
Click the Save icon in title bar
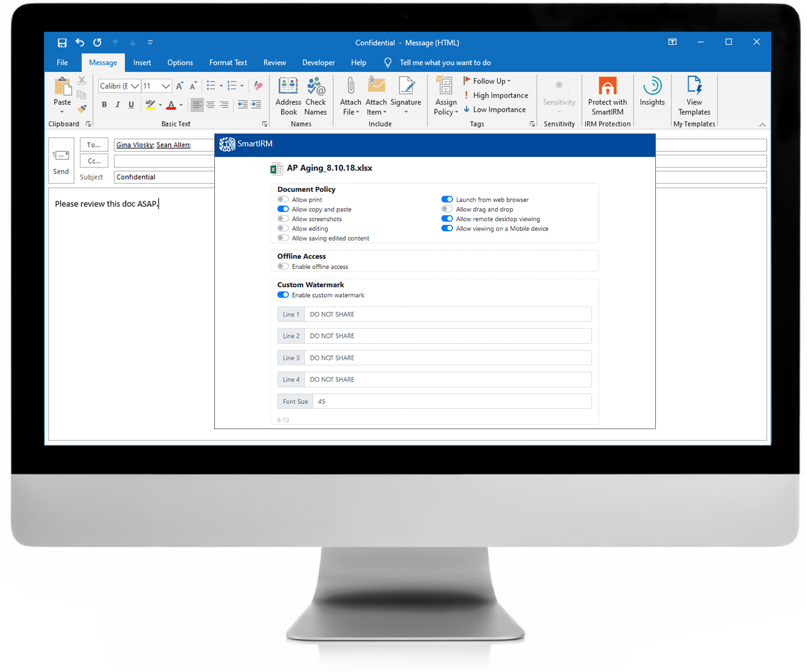[62, 43]
